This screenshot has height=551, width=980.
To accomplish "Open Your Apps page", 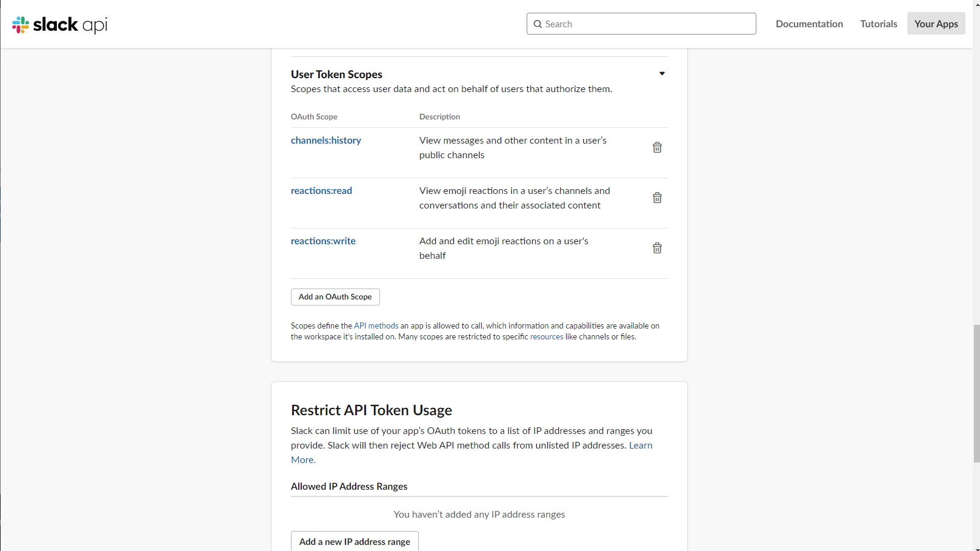I will pyautogui.click(x=936, y=24).
